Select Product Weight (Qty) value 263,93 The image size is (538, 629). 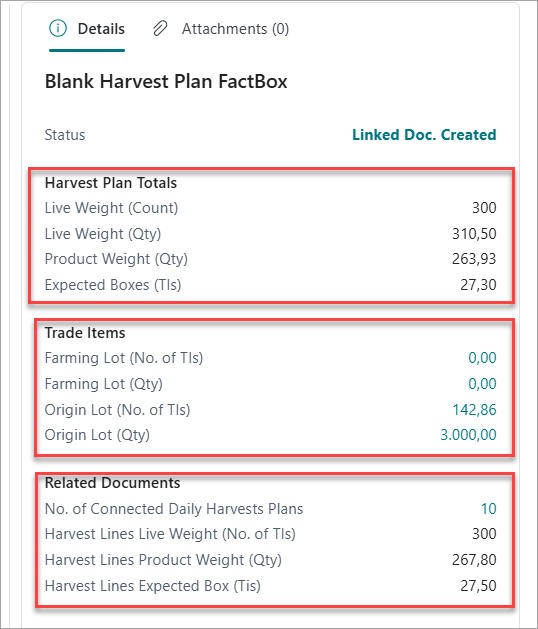(x=474, y=259)
